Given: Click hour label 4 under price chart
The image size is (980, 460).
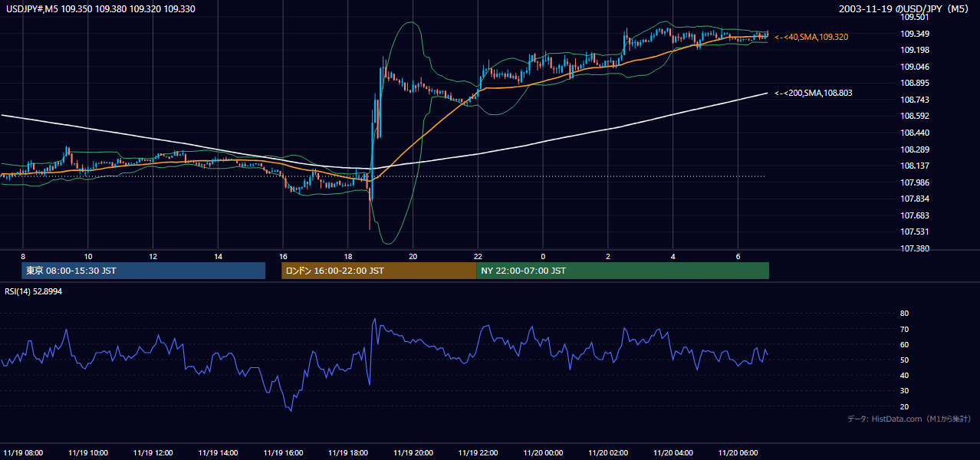Looking at the screenshot, I should point(673,256).
